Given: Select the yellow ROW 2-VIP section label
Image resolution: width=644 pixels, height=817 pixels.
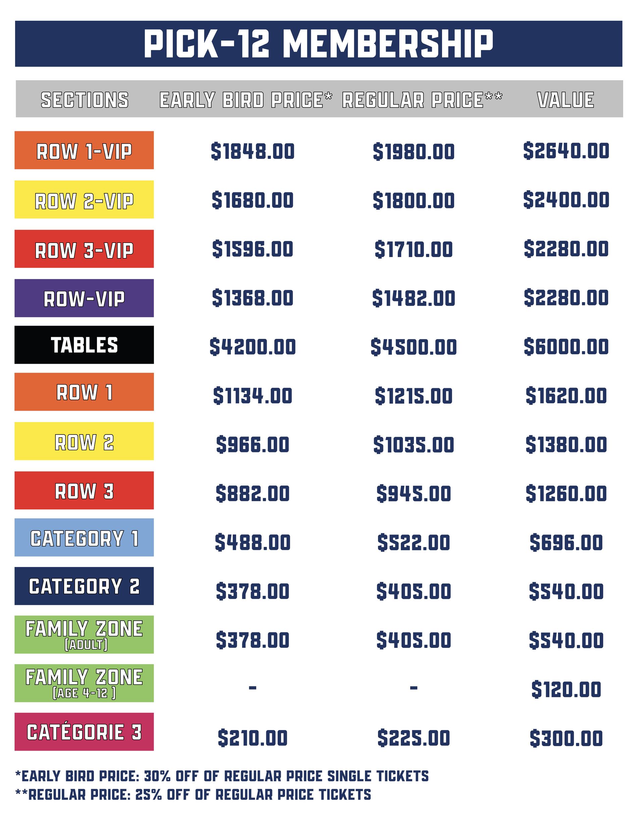Looking at the screenshot, I should click(x=84, y=199).
